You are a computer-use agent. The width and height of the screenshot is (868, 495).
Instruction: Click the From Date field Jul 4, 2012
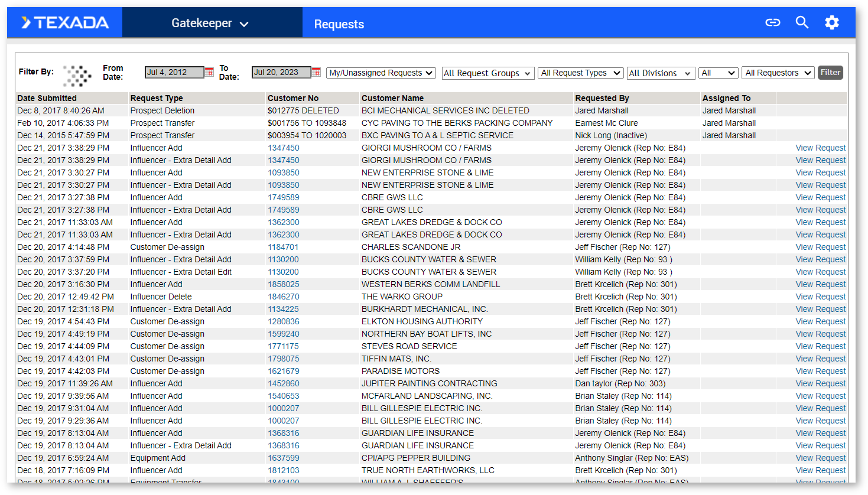(174, 72)
